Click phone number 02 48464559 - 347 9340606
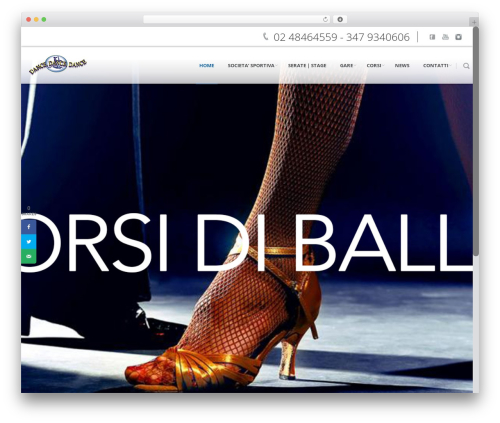 tap(341, 37)
